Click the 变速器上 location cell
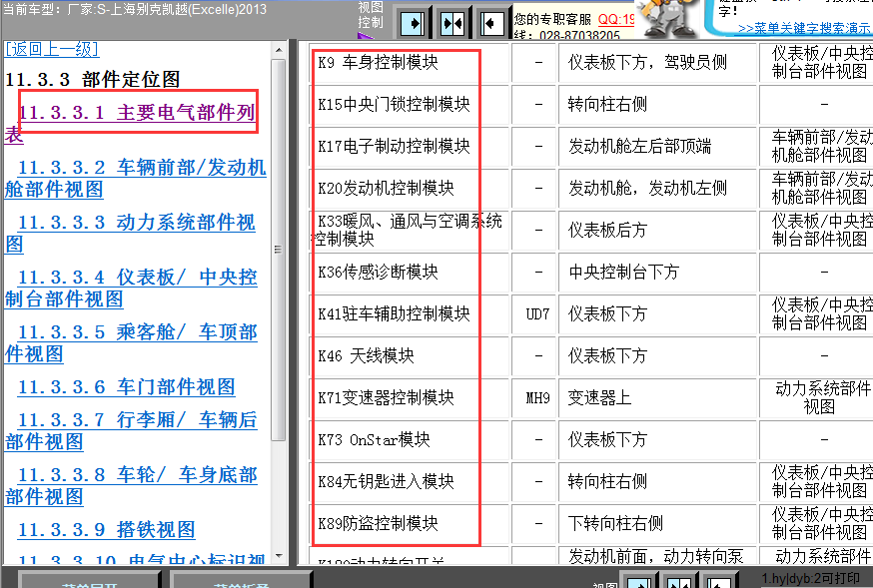 pos(657,398)
